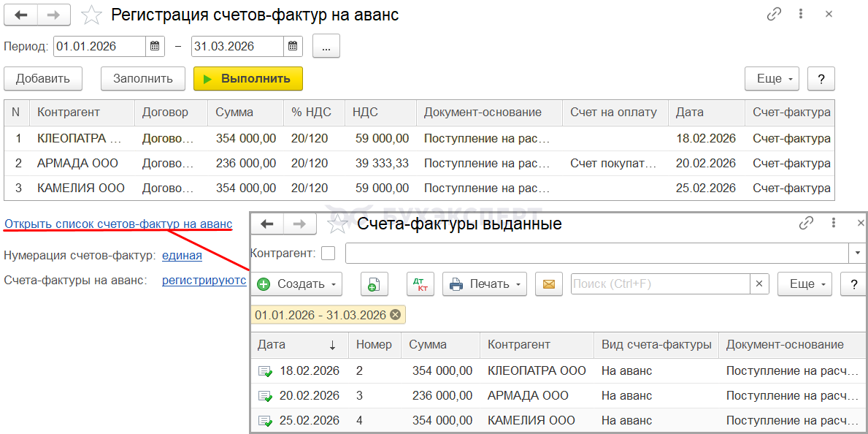Run registration with the Выполнить button

coord(248,79)
